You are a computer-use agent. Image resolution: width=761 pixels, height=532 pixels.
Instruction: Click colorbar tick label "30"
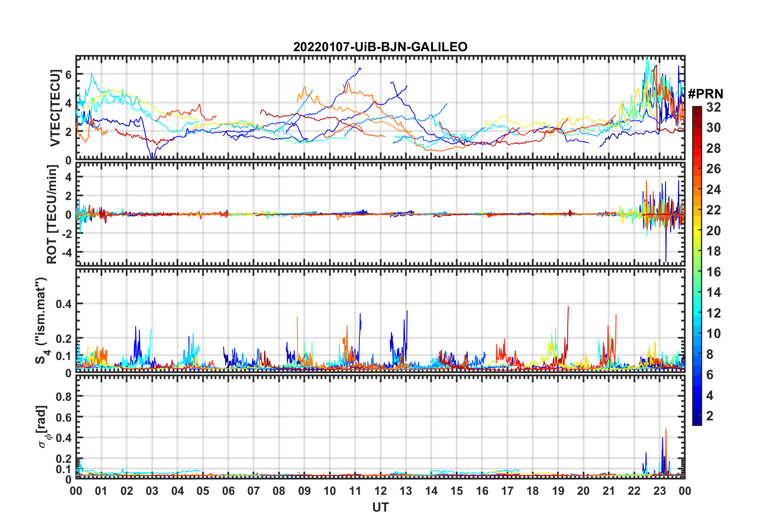[x=713, y=128]
